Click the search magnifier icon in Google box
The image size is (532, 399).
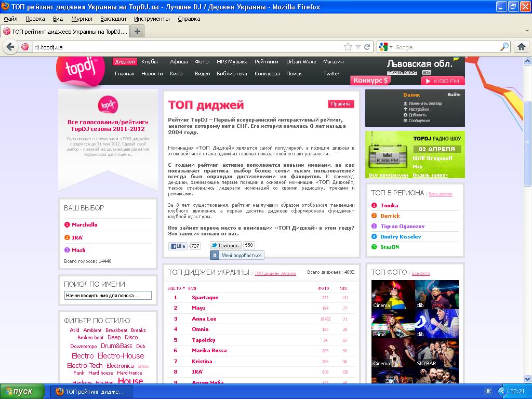pyautogui.click(x=504, y=47)
